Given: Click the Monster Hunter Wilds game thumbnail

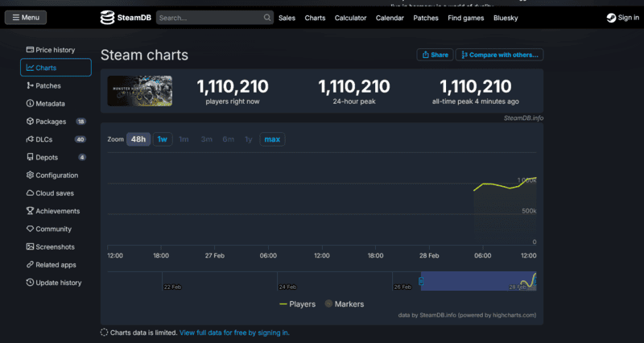Looking at the screenshot, I should pyautogui.click(x=139, y=91).
